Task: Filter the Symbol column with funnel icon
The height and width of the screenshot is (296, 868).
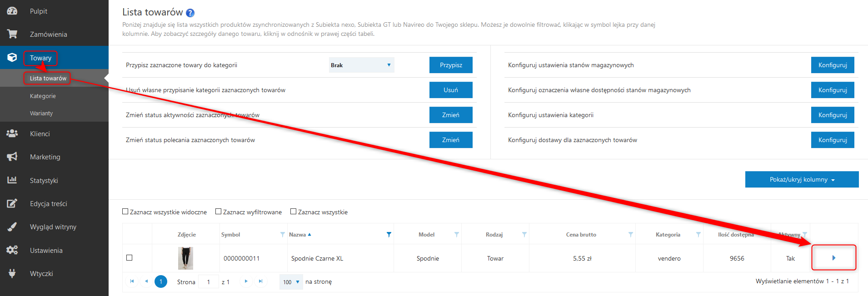Action: tap(283, 235)
